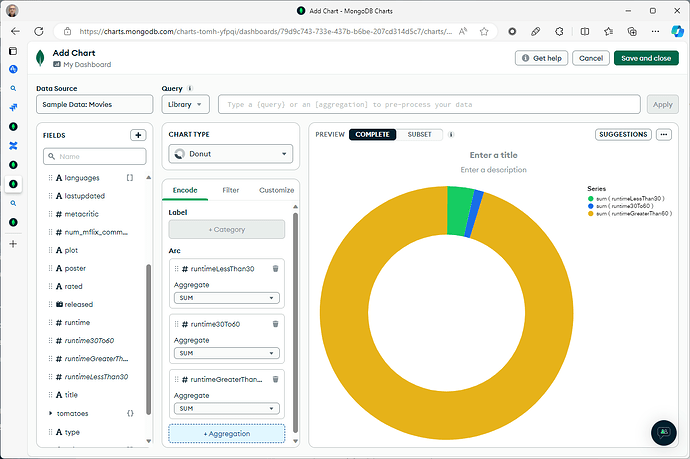The image size is (690, 459).
Task: Open the SUGGESTIONS panel
Action: coord(623,134)
